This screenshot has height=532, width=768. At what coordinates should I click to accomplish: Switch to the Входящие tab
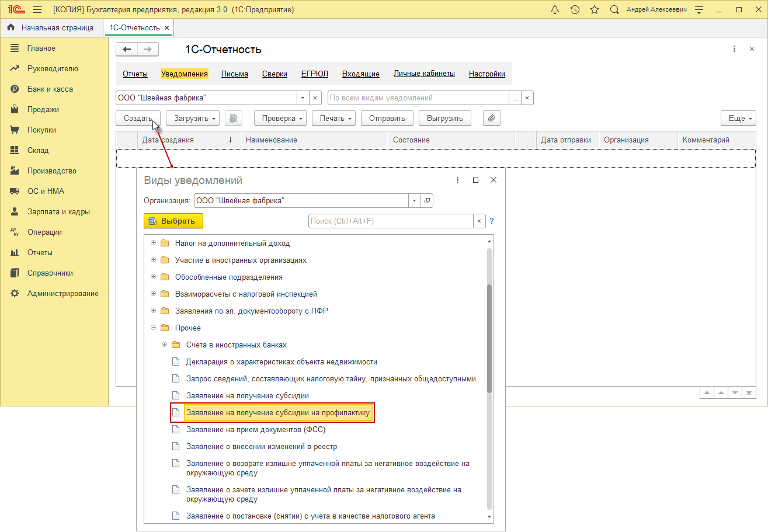pos(361,74)
